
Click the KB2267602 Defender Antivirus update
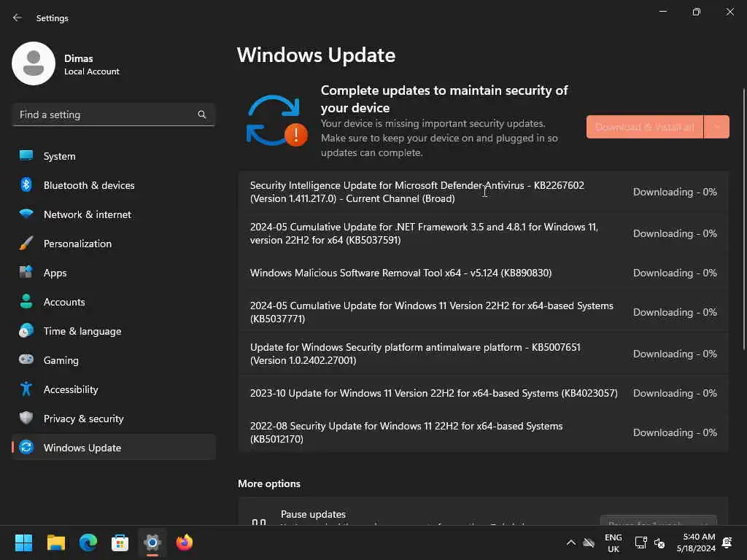(483, 192)
